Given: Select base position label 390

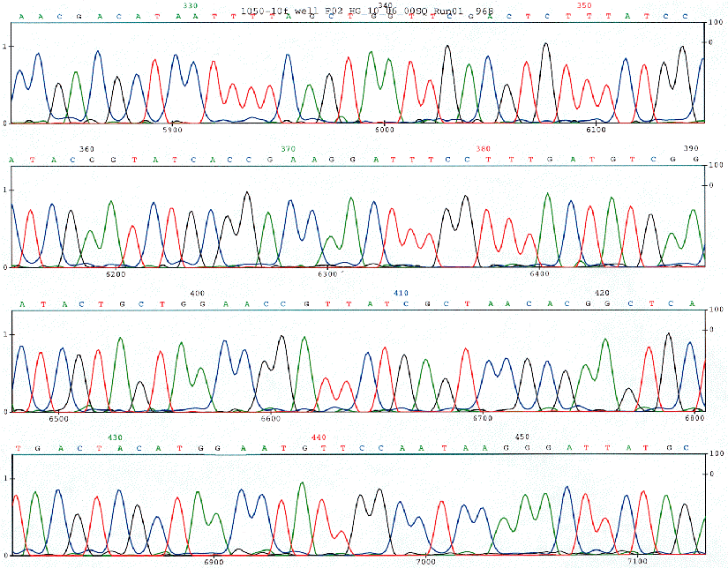Looking at the screenshot, I should pos(691,148).
